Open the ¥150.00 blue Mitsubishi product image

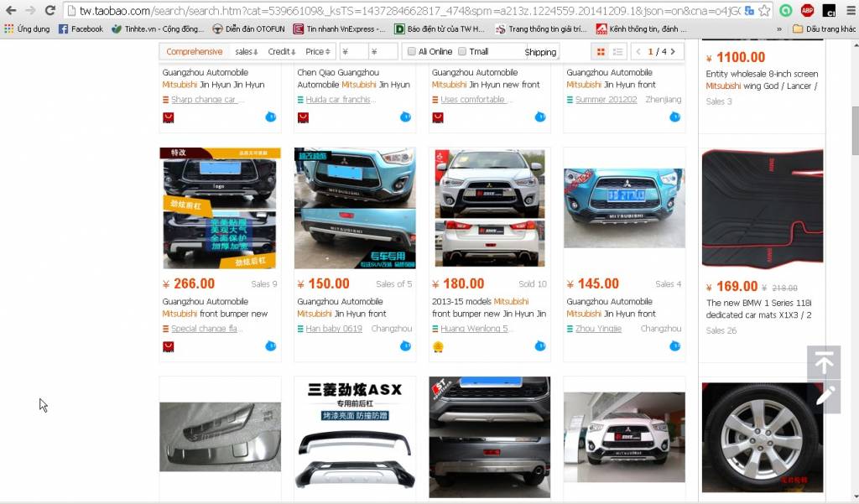pyautogui.click(x=355, y=208)
